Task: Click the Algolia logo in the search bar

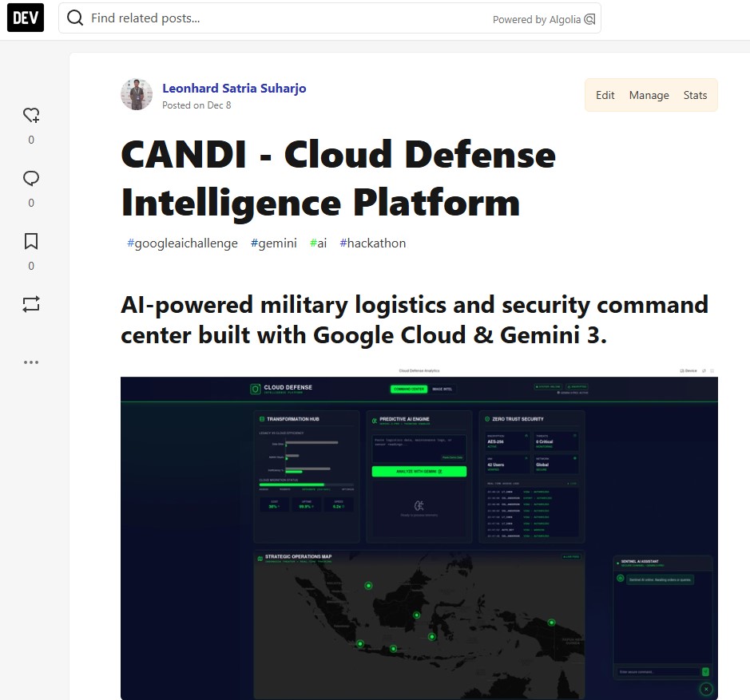Action: tap(589, 19)
